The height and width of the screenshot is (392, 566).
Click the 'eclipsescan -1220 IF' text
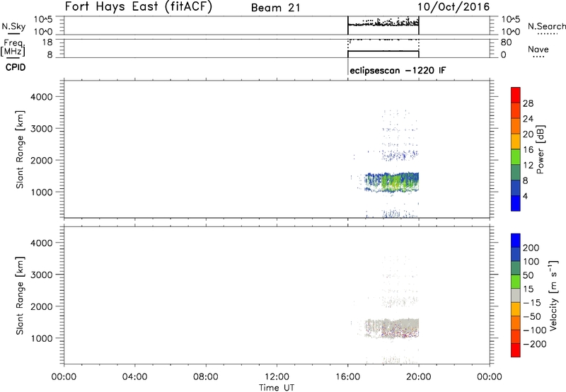coord(398,70)
